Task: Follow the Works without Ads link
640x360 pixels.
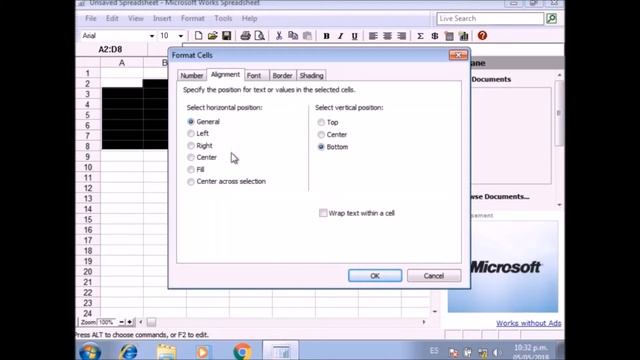Action: pos(529,323)
